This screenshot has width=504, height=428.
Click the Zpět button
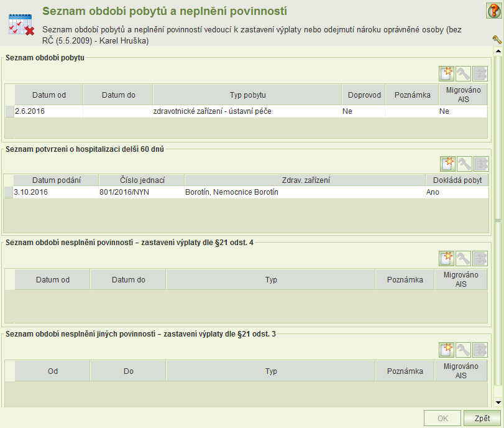click(x=482, y=418)
